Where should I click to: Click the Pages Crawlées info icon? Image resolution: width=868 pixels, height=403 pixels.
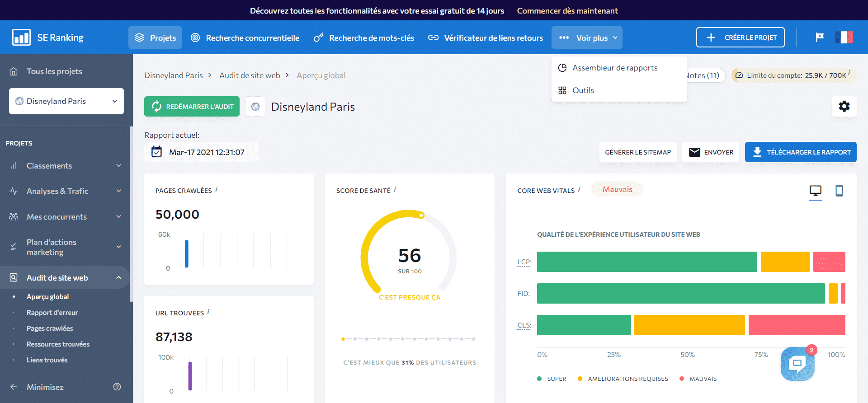point(217,189)
